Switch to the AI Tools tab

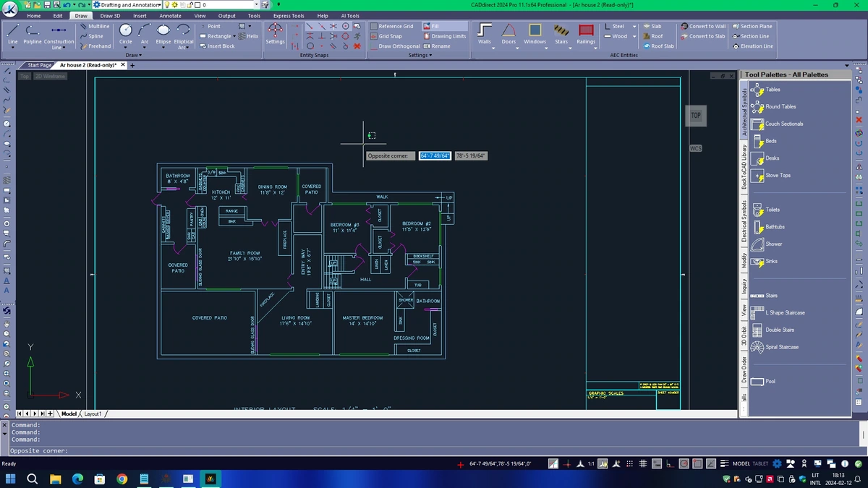click(x=350, y=15)
